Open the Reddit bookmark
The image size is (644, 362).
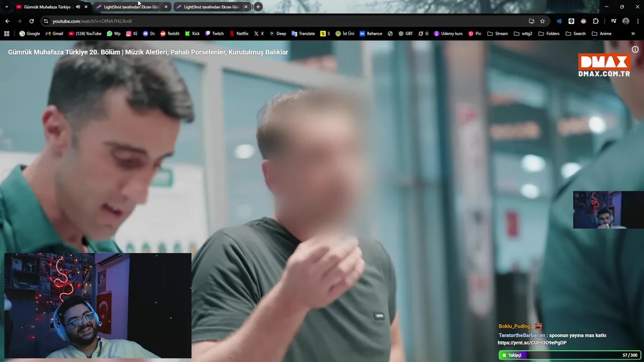coord(170,34)
